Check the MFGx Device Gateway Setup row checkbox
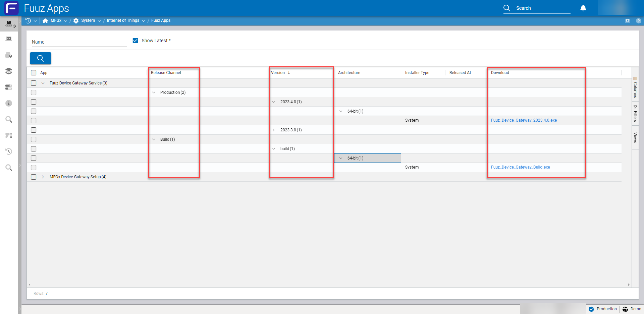644x314 pixels. (34, 177)
